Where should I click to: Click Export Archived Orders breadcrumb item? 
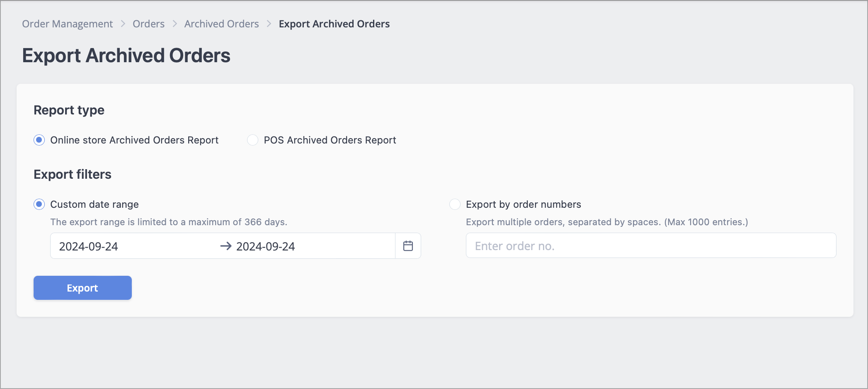[334, 24]
